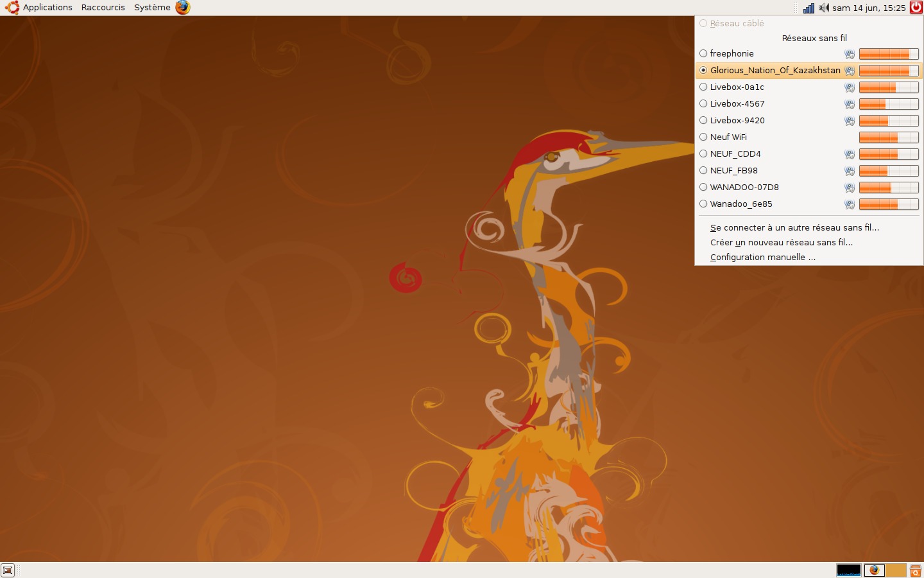Select the freephonie wireless network

click(x=809, y=54)
